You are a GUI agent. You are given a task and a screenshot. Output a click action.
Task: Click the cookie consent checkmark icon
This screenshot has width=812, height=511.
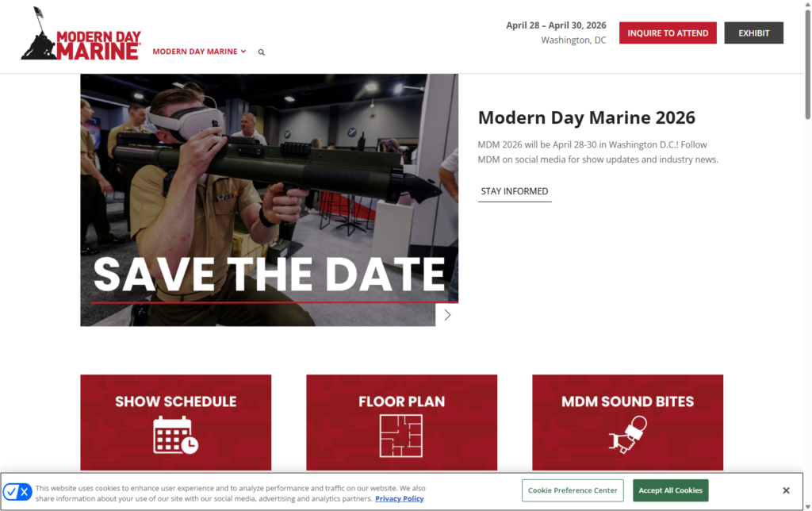(11, 492)
